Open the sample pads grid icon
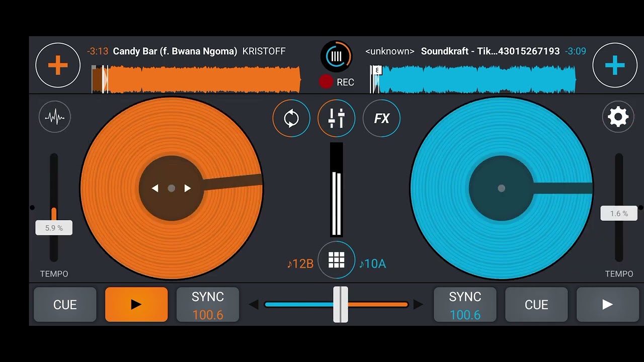 tap(336, 260)
